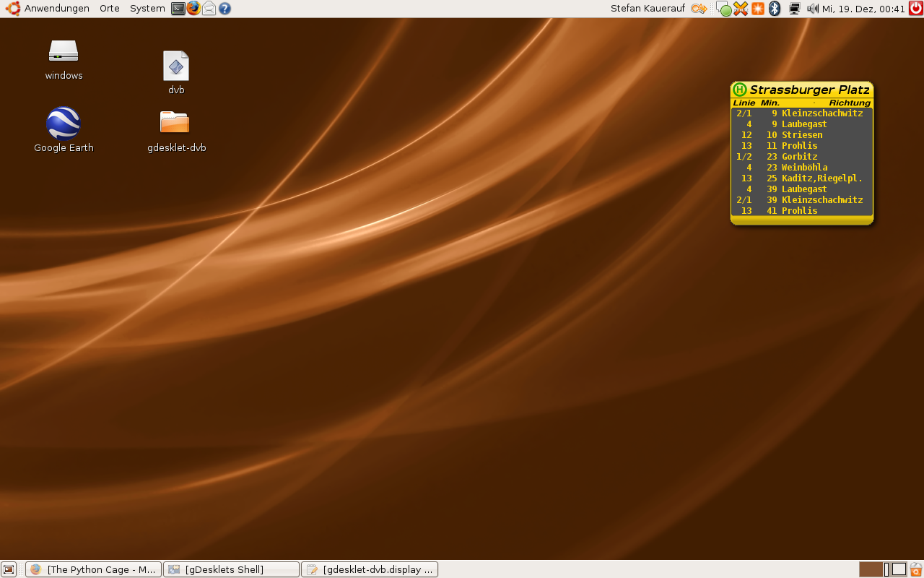The width and height of the screenshot is (924, 578).
Task: Click the Kaditz,Riegelpl. departure row
Action: (x=802, y=178)
